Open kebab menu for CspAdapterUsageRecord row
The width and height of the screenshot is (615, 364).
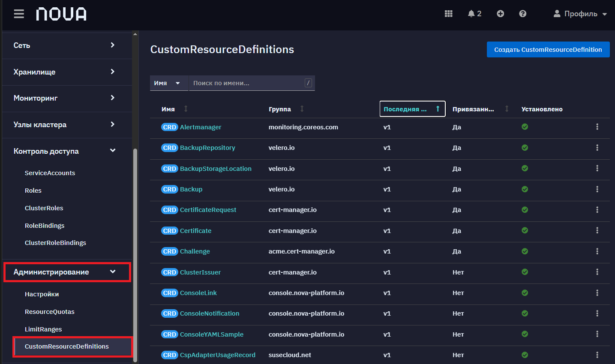(597, 355)
